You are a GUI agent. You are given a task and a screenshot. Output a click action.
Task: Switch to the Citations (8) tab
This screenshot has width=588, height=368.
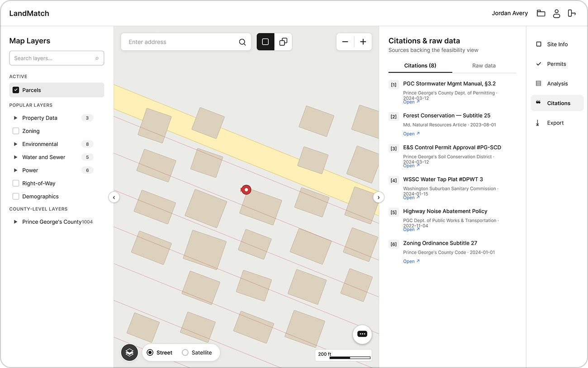(420, 66)
